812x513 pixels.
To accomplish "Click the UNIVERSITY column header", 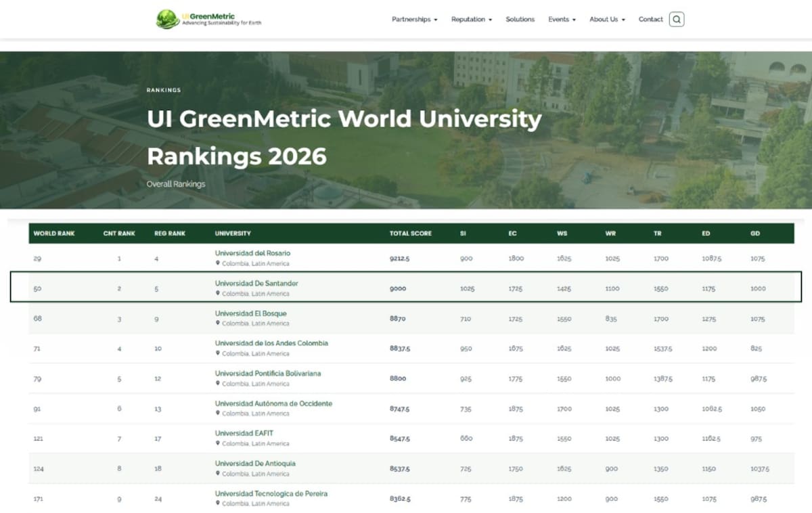I will [x=233, y=233].
